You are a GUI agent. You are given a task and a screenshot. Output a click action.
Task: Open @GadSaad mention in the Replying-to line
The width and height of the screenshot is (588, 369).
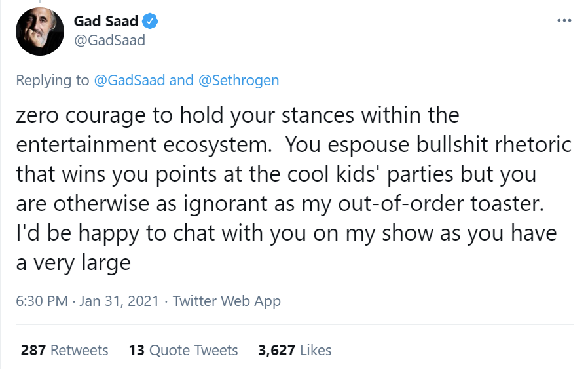(129, 80)
